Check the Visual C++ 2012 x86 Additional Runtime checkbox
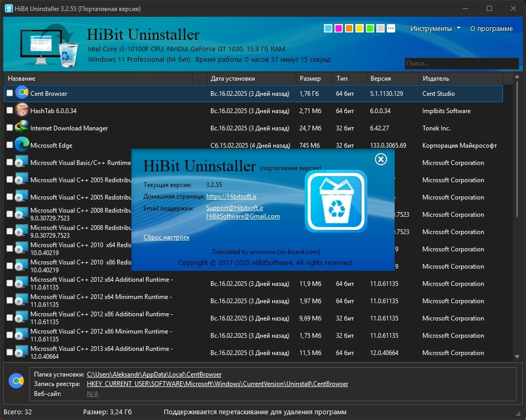The width and height of the screenshot is (526, 420). 10,317
